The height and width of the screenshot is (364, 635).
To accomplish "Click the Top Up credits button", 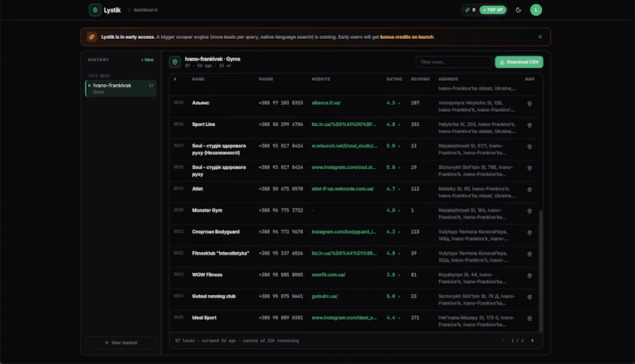I will 493,10.
